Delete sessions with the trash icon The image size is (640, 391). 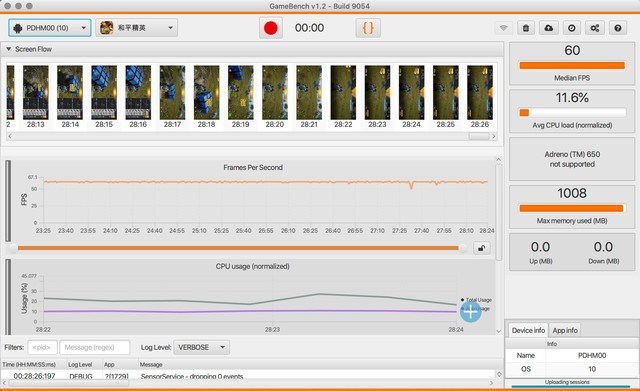[x=526, y=28]
